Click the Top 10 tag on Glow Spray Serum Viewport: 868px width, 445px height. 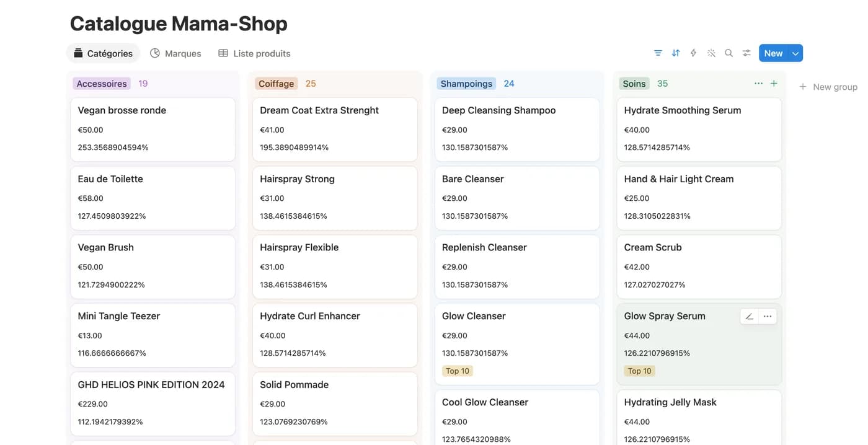pos(640,371)
